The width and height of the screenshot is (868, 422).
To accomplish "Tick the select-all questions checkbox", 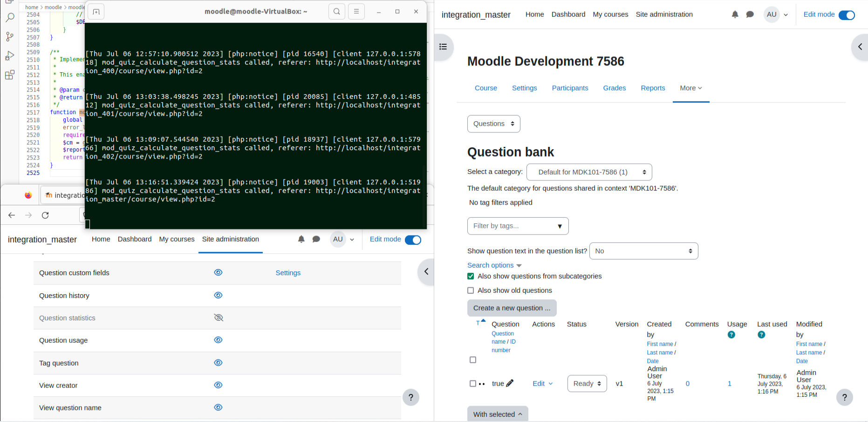I will pyautogui.click(x=473, y=360).
